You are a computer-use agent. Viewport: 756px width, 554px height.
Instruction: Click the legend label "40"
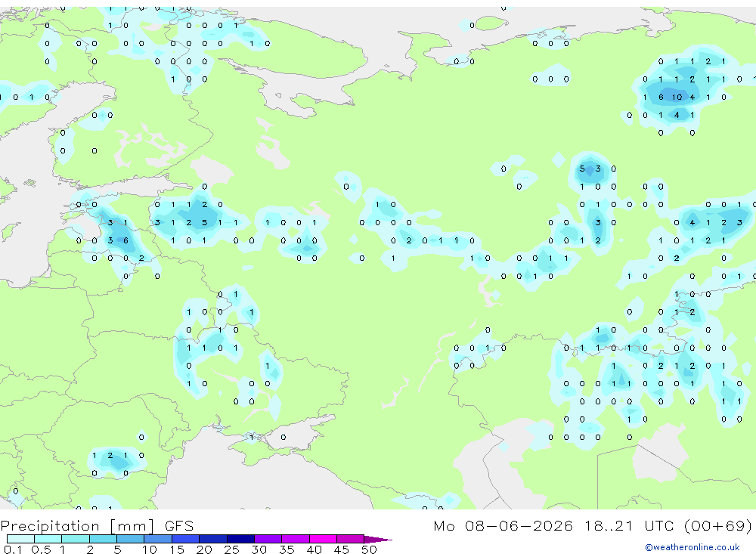coord(314,549)
